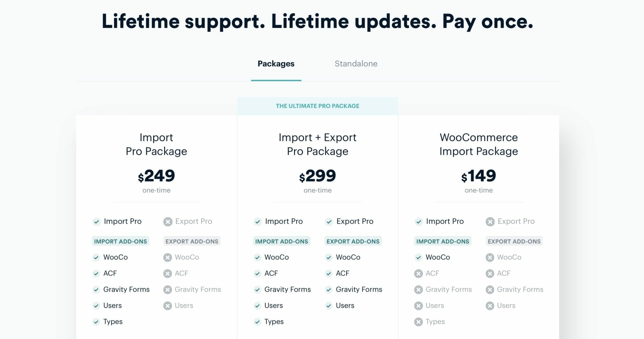644x339 pixels.
Task: Click the IMPORT ADD-ONS badge in the Import Pro Package
Action: [x=120, y=241]
